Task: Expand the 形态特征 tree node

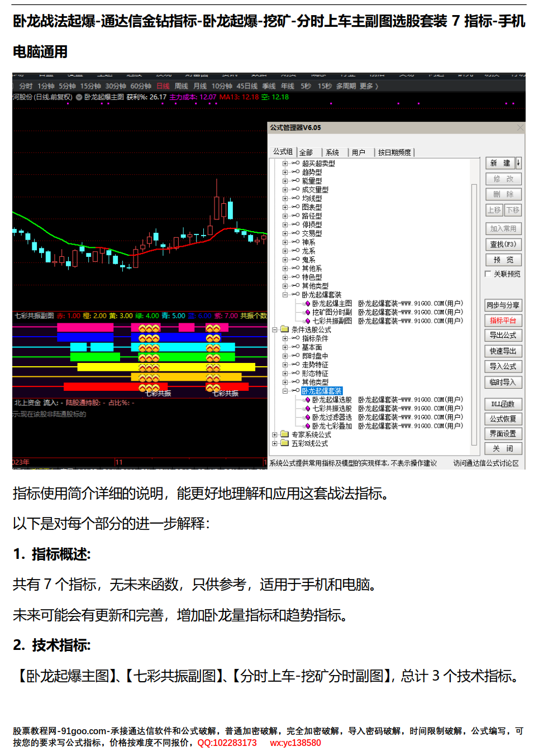Action: click(x=285, y=374)
